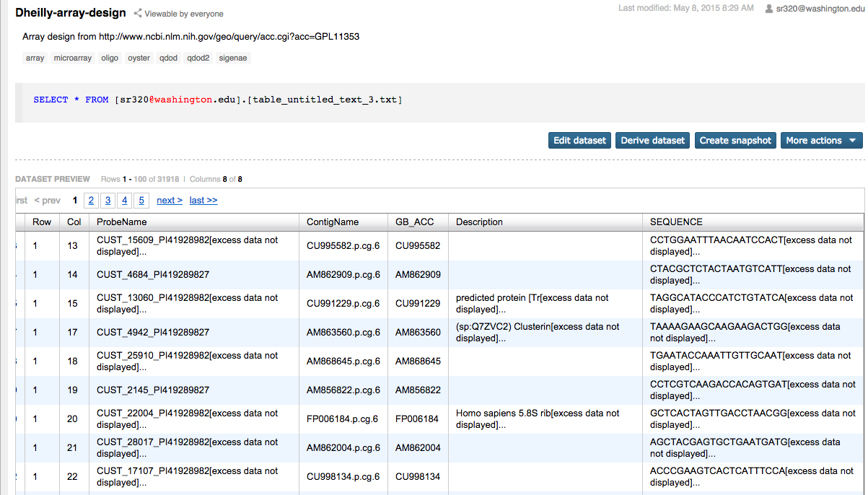The height and width of the screenshot is (495, 868).
Task: Click the Col column header
Action: point(74,222)
